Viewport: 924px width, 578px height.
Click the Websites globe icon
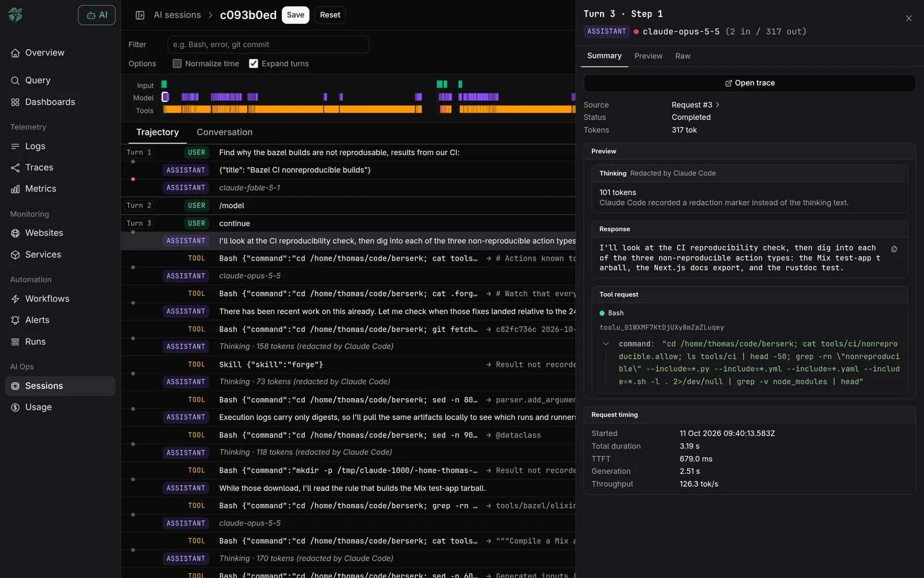point(16,233)
